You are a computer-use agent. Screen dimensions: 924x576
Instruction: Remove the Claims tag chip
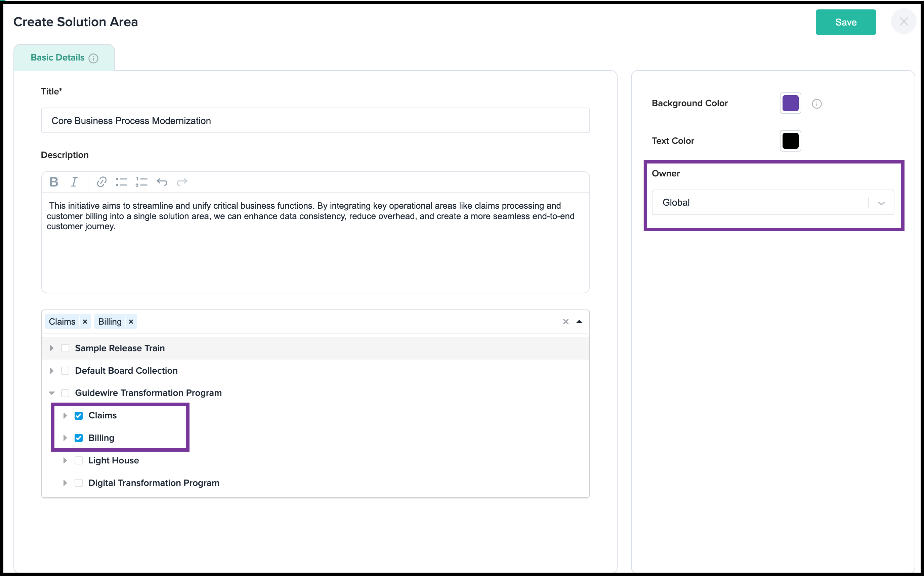pos(85,322)
